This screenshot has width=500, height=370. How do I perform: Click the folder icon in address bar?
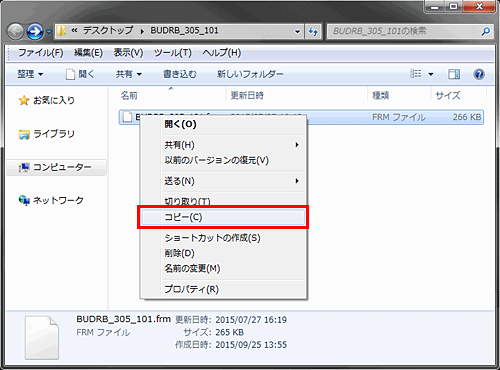pos(62,31)
